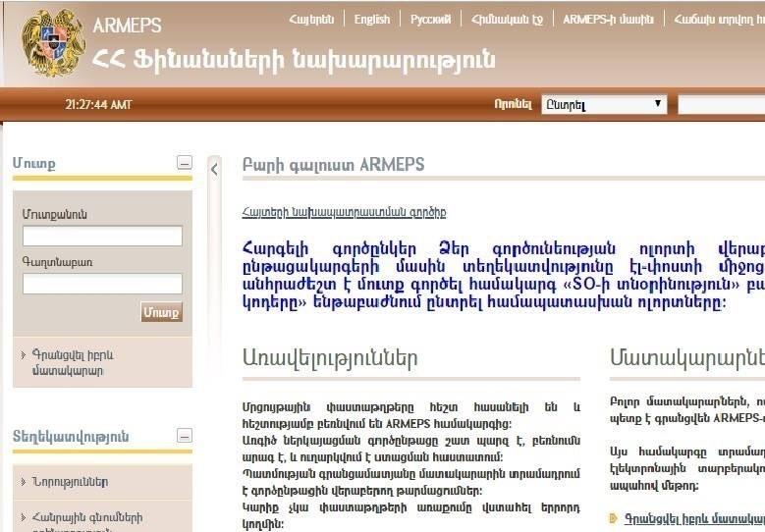Collapse the Տեղեկատվություն panel

(x=185, y=436)
